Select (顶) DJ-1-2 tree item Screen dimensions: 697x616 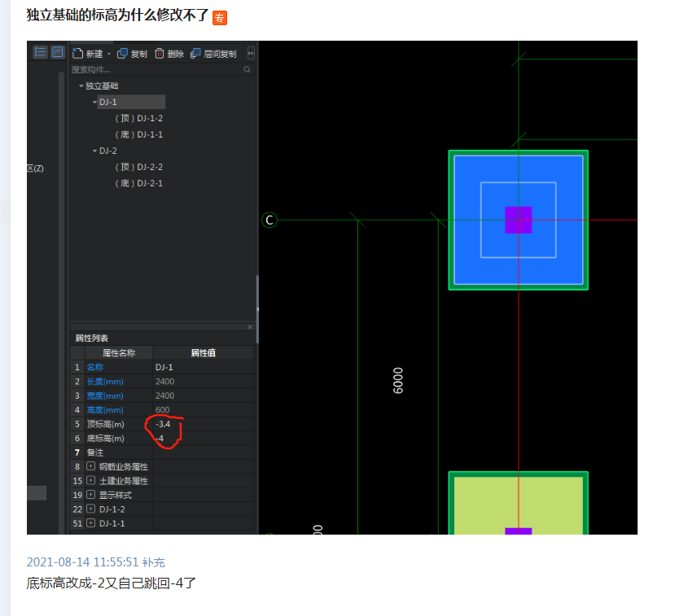click(139, 118)
